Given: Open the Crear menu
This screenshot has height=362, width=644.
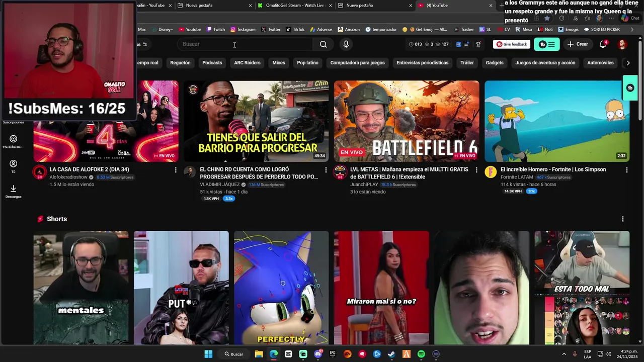Looking at the screenshot, I should 578,44.
